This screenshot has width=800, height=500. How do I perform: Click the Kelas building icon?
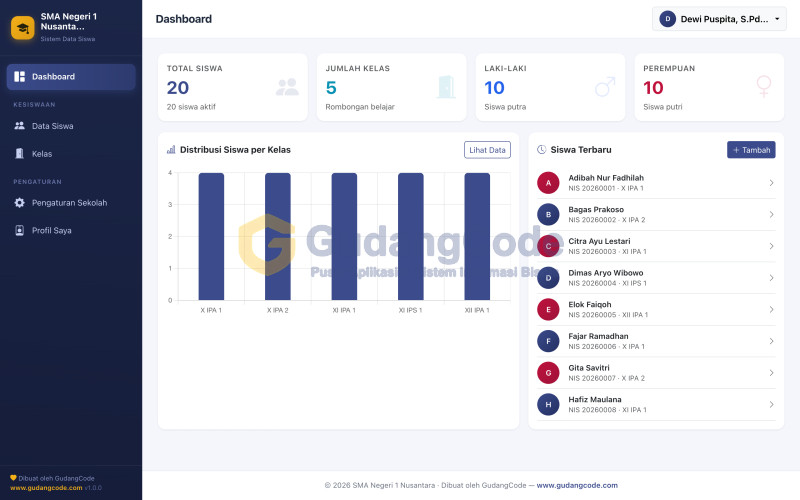click(19, 154)
